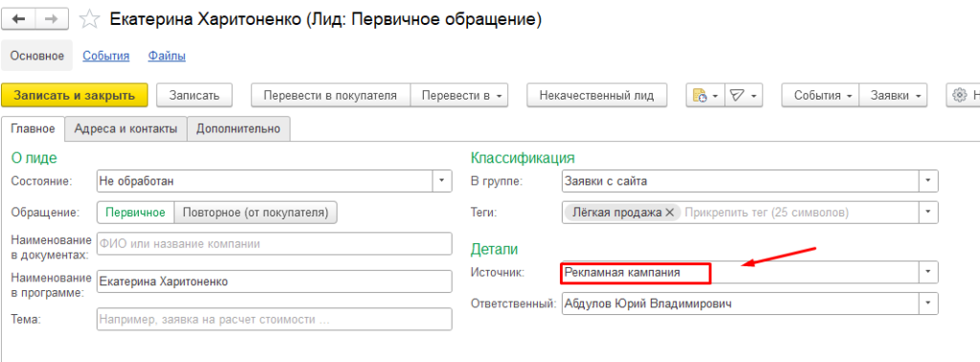
Task: Click the Теги: label
Action: (483, 213)
